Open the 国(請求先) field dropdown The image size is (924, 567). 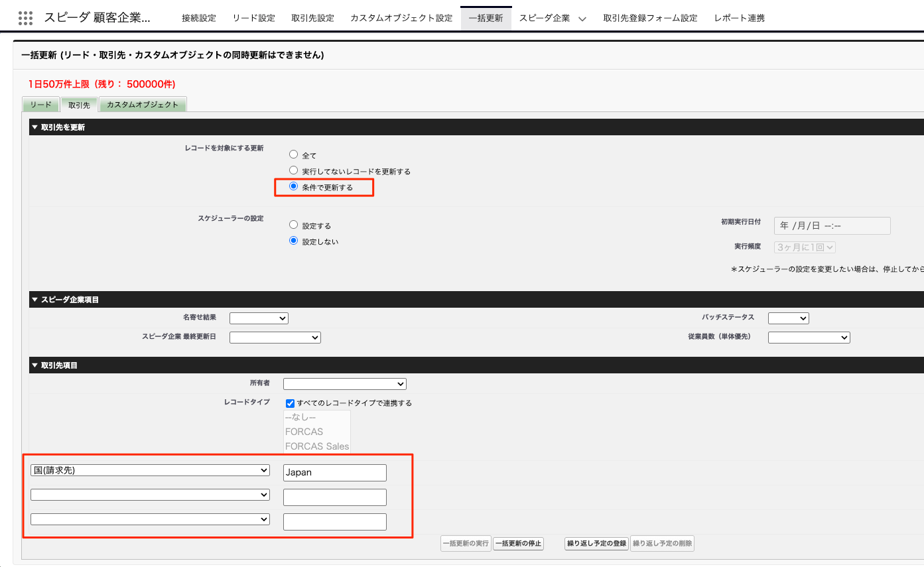coord(150,470)
